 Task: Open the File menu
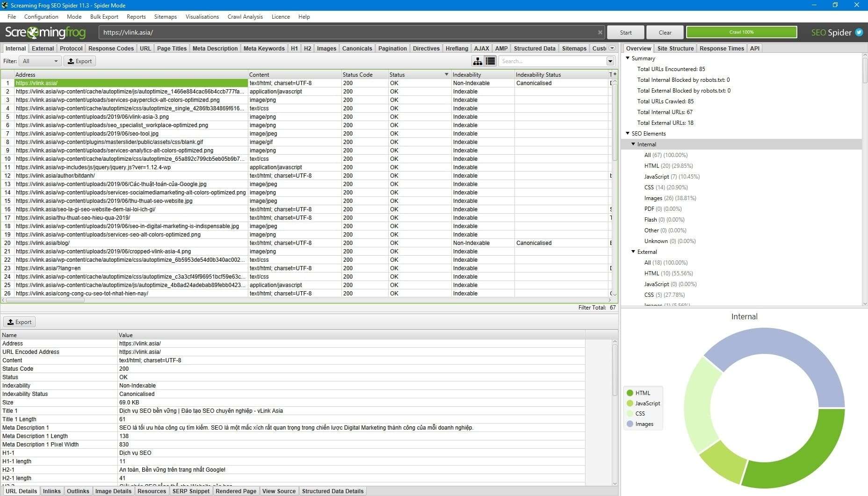click(x=12, y=17)
